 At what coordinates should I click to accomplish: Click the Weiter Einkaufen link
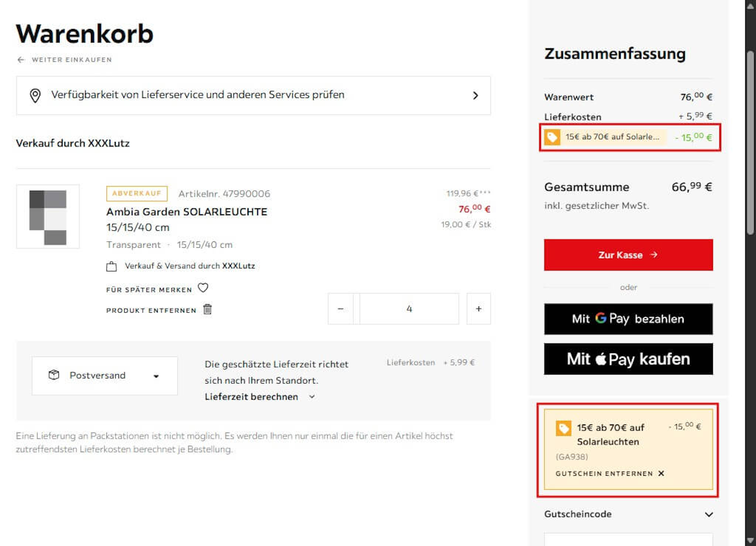point(71,60)
